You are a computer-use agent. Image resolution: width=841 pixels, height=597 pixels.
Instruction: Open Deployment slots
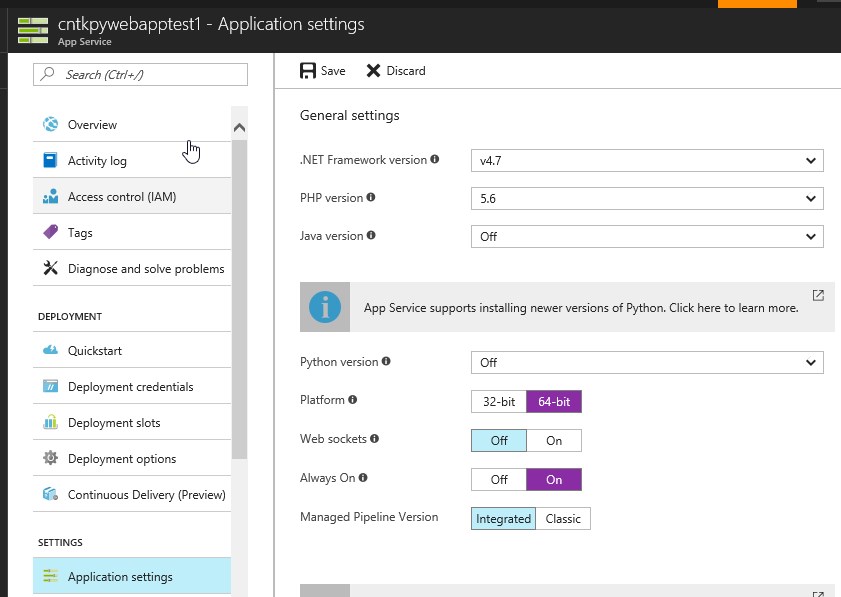tap(132, 422)
